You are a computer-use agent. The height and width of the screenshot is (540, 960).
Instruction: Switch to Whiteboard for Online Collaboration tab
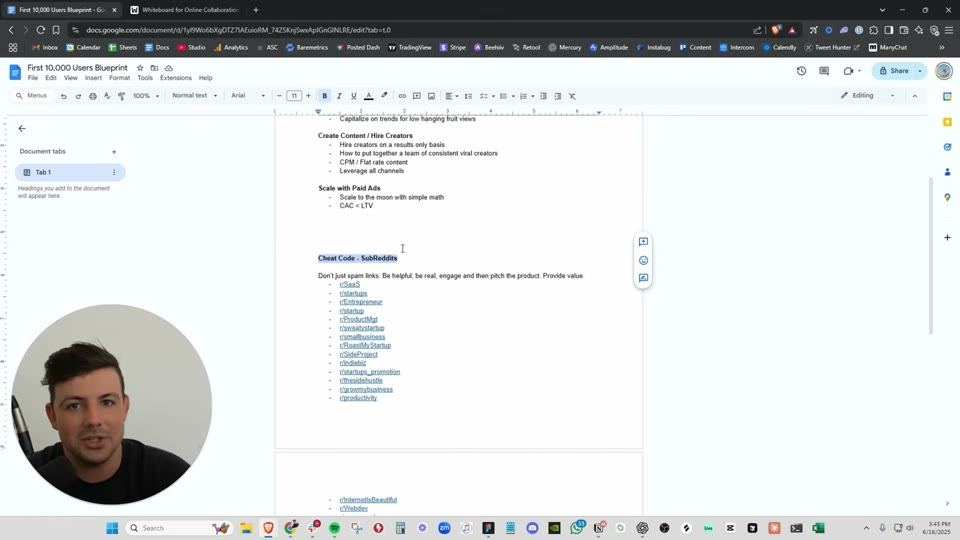184,10
